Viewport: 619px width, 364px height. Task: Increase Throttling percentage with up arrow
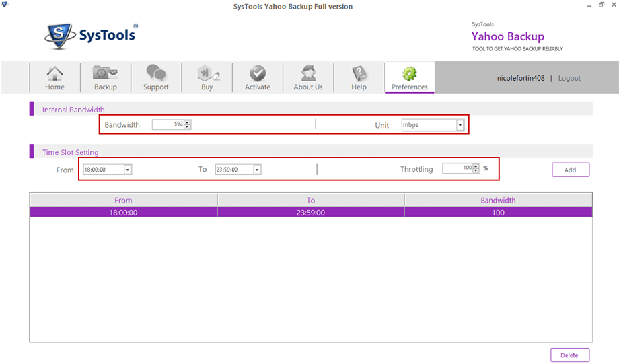[x=476, y=166]
